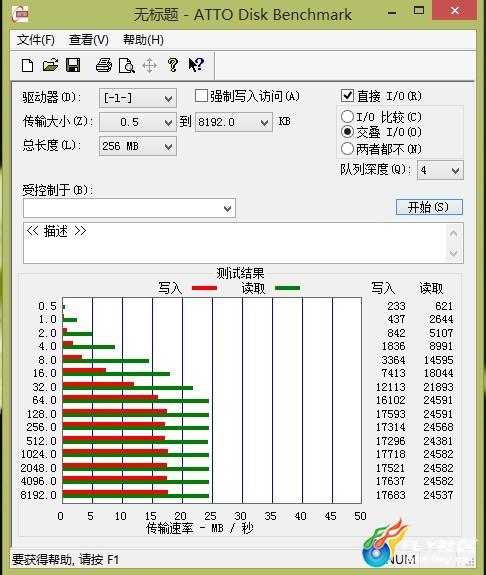Click the 测试结果 results heading
The image size is (486, 575).
tap(240, 273)
